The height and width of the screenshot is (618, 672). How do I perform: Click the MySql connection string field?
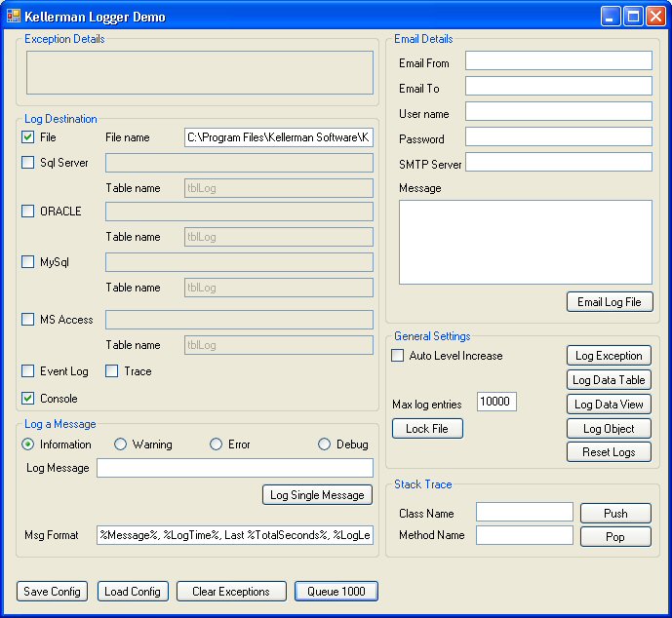239,262
